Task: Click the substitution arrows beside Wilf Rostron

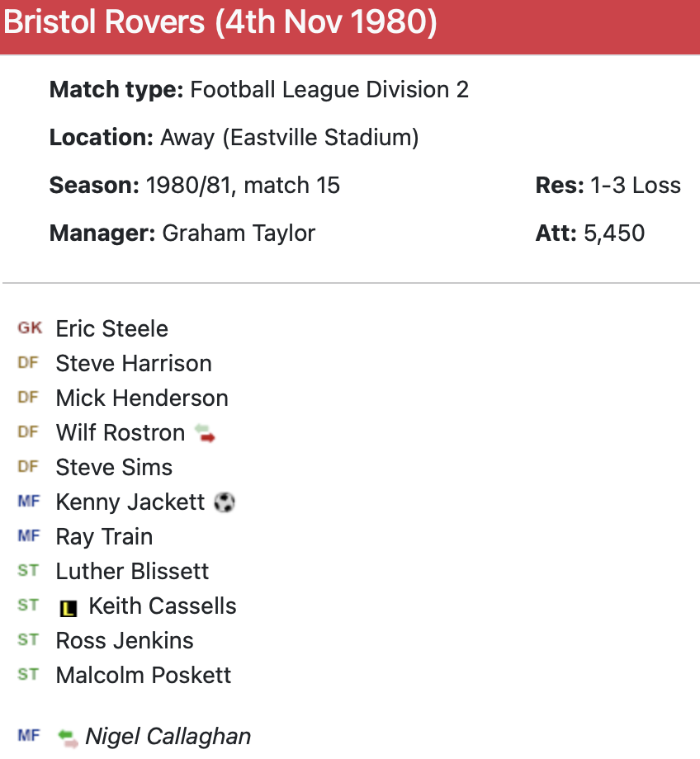Action: pyautogui.click(x=205, y=433)
